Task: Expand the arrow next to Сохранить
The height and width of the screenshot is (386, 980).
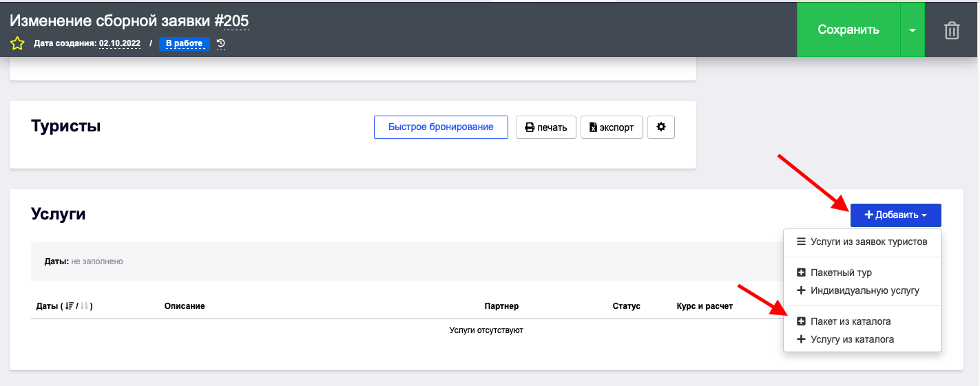Action: (x=913, y=30)
